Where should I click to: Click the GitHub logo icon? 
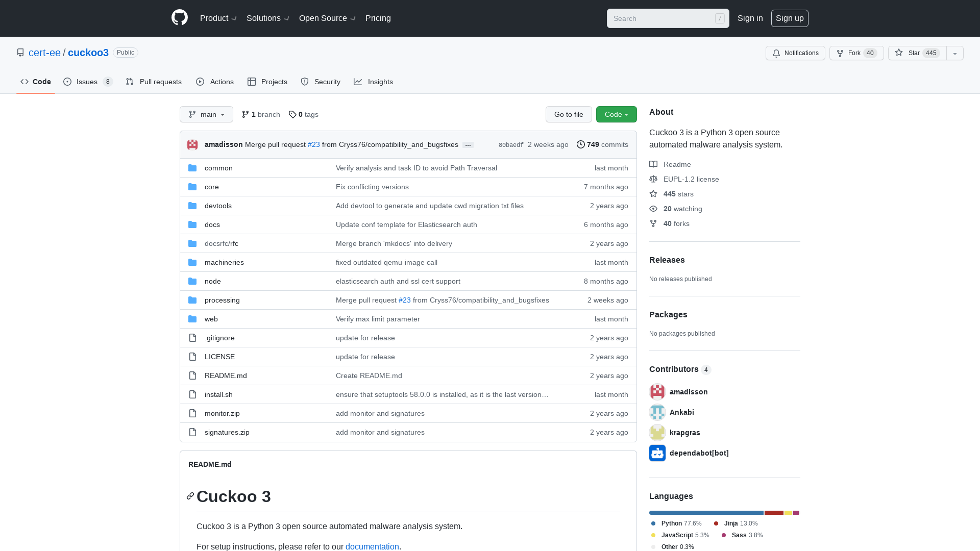(180, 18)
